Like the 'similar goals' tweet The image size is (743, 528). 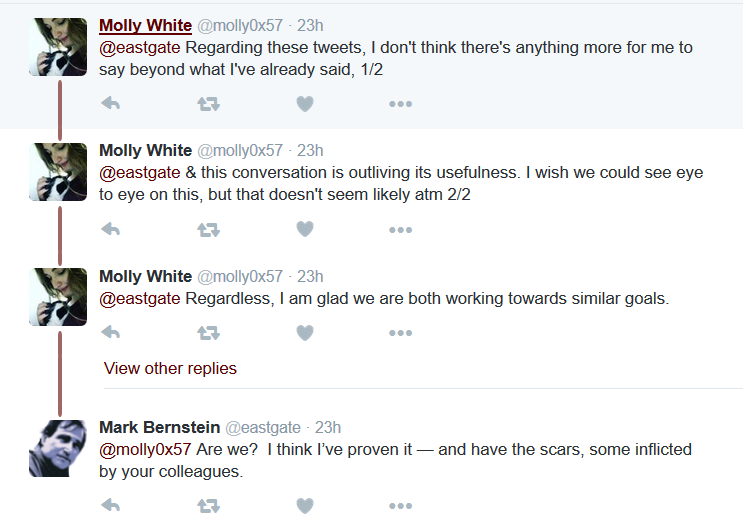point(305,333)
